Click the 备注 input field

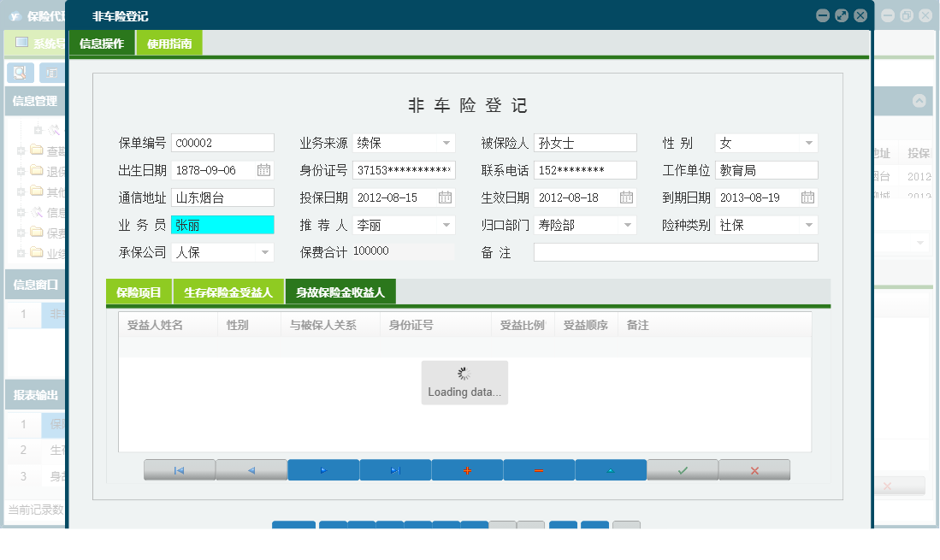pos(676,252)
